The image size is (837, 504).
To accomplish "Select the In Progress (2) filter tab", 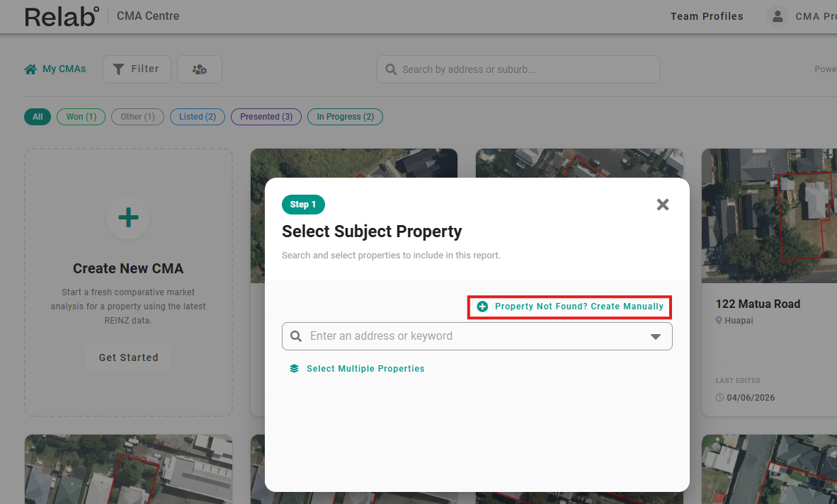I will click(346, 117).
